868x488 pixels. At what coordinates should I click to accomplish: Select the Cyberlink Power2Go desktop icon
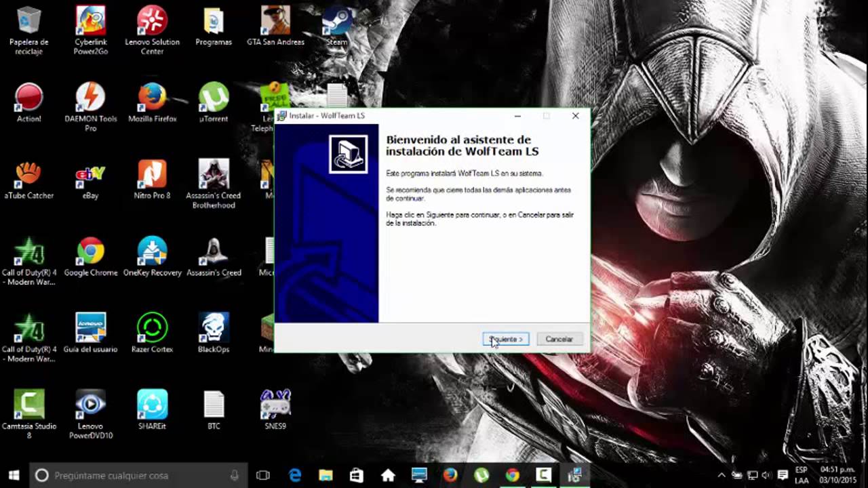point(90,31)
